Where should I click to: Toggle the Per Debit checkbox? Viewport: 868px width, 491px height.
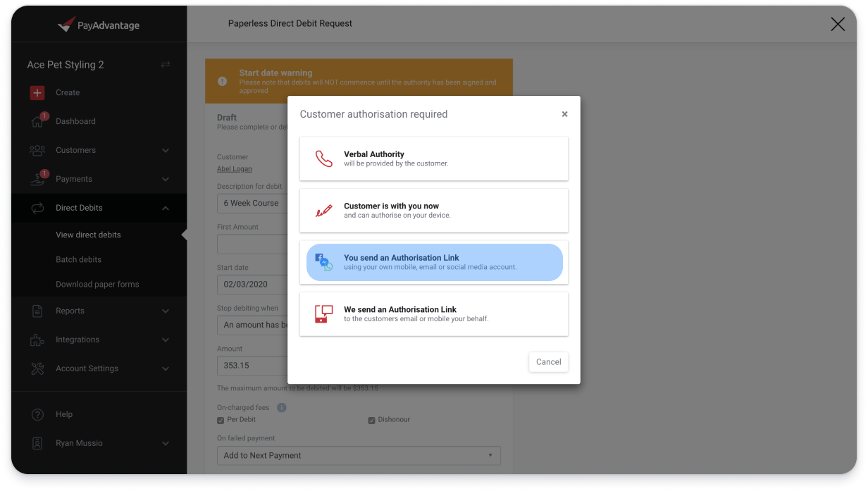click(221, 421)
